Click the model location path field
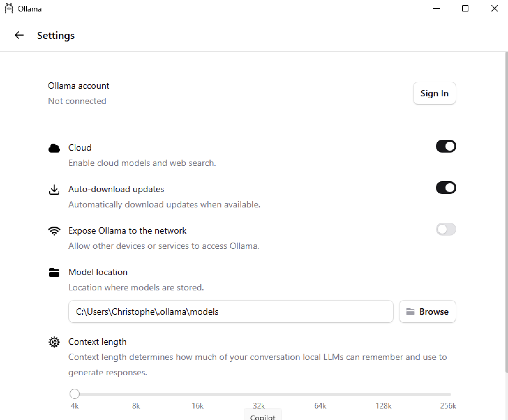 231,311
